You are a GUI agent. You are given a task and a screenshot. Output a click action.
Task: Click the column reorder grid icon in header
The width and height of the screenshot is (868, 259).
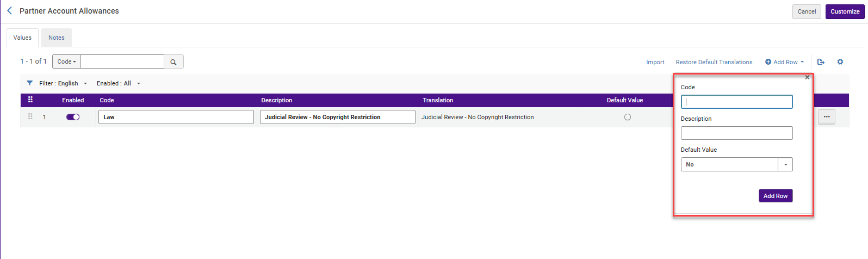(30, 100)
